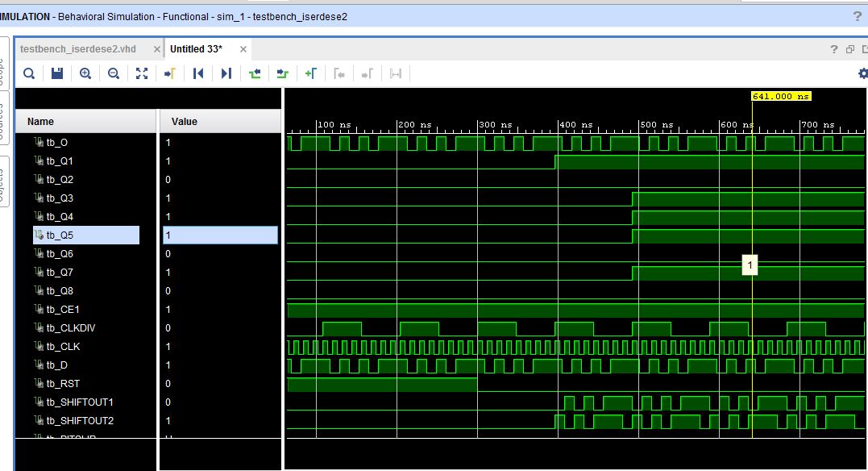Switch to Untitled 33* tab
The image size is (868, 471).
(x=196, y=48)
